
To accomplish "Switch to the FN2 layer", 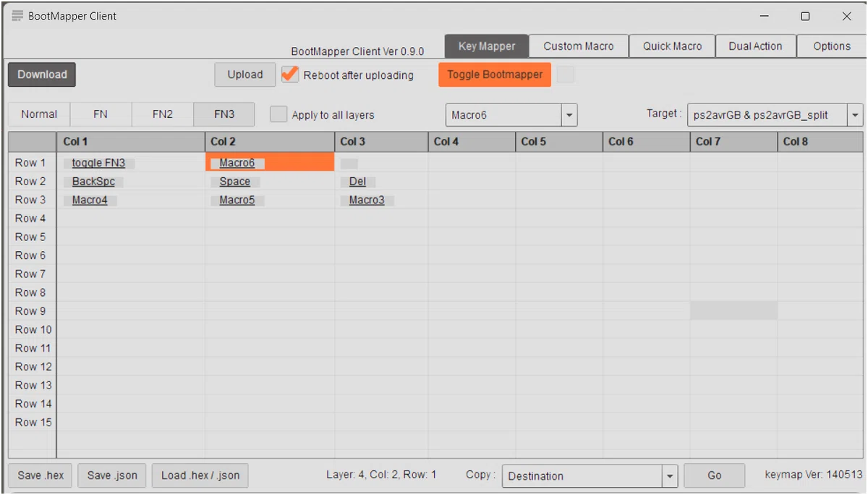I will pos(163,114).
